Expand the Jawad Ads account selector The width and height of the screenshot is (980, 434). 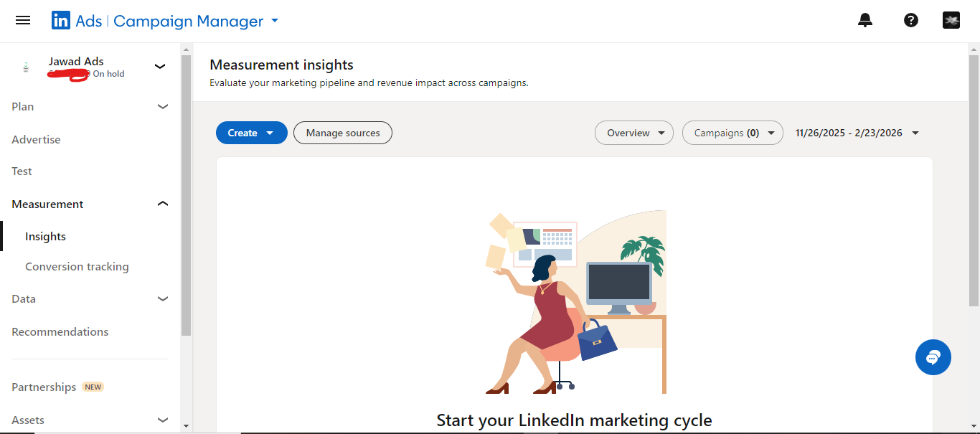pos(160,67)
